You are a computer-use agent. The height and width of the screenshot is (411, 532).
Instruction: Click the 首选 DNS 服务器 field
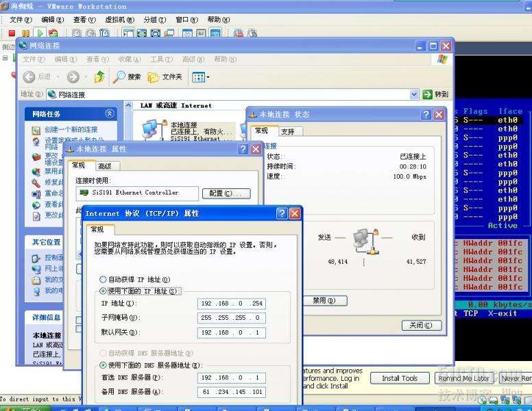[232, 377]
